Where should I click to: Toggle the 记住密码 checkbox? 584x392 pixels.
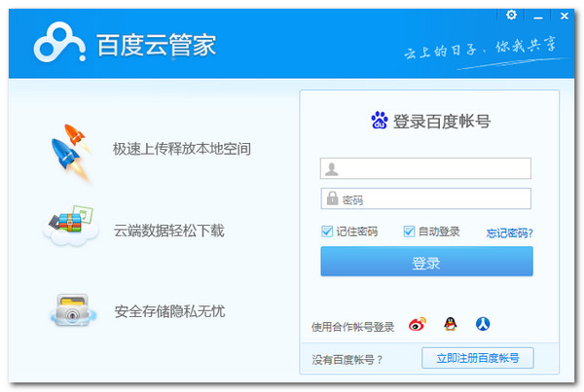click(327, 232)
